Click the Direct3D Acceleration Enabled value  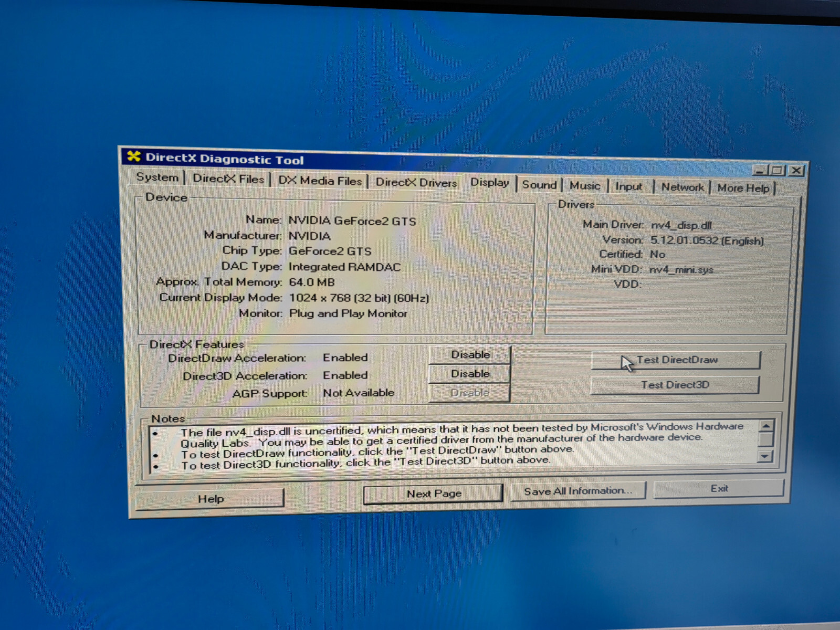point(345,375)
